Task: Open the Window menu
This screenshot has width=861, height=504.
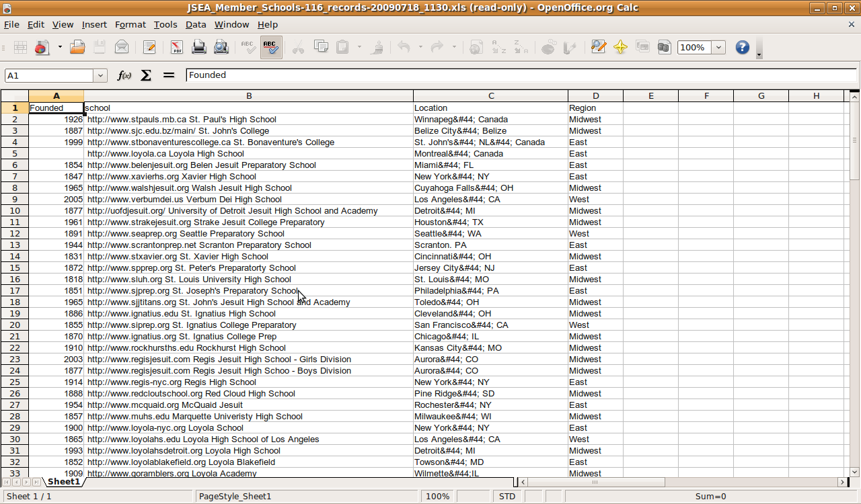Action: [x=231, y=24]
